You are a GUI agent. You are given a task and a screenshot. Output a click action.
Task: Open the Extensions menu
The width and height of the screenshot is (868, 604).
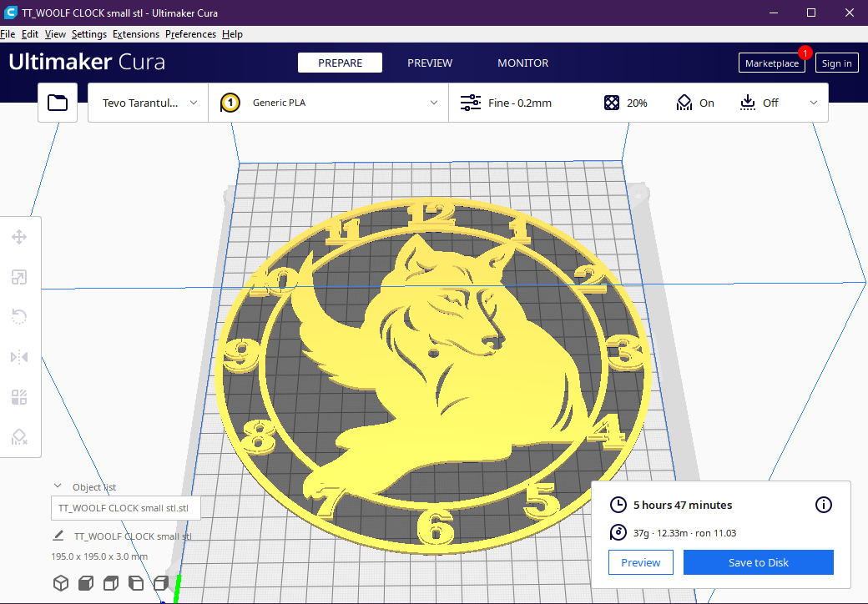coord(135,34)
